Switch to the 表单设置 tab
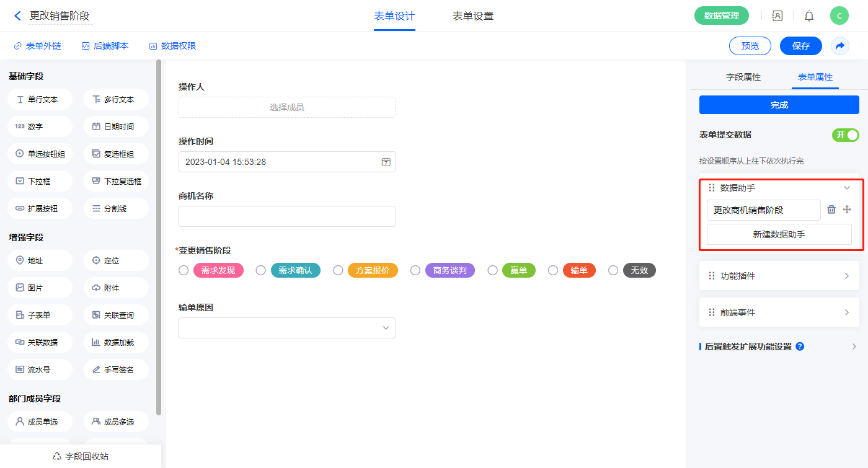868x468 pixels. 472,16
